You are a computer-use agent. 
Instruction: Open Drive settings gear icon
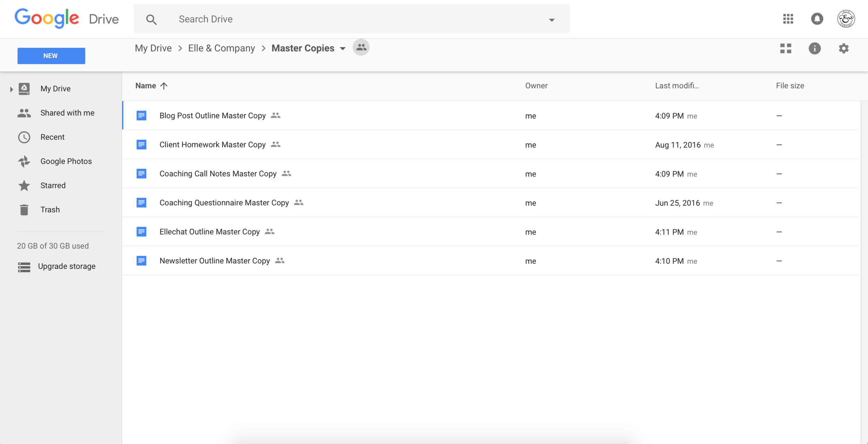[x=844, y=48]
